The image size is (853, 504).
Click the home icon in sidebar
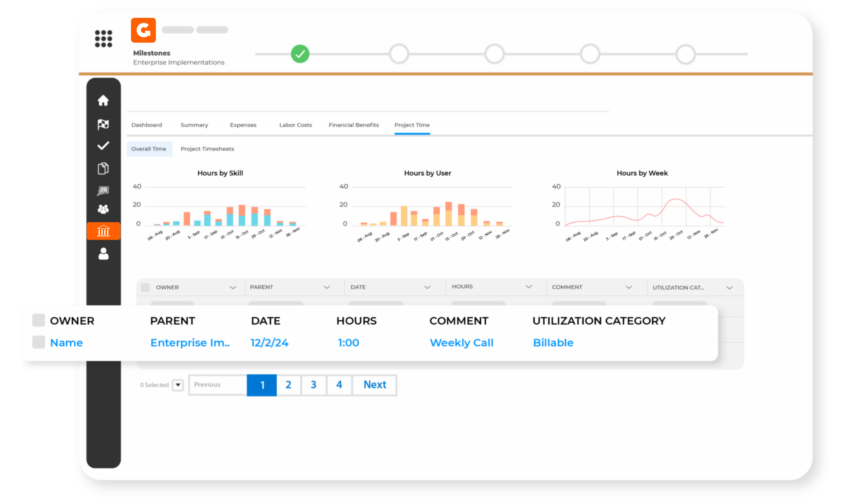point(103,101)
